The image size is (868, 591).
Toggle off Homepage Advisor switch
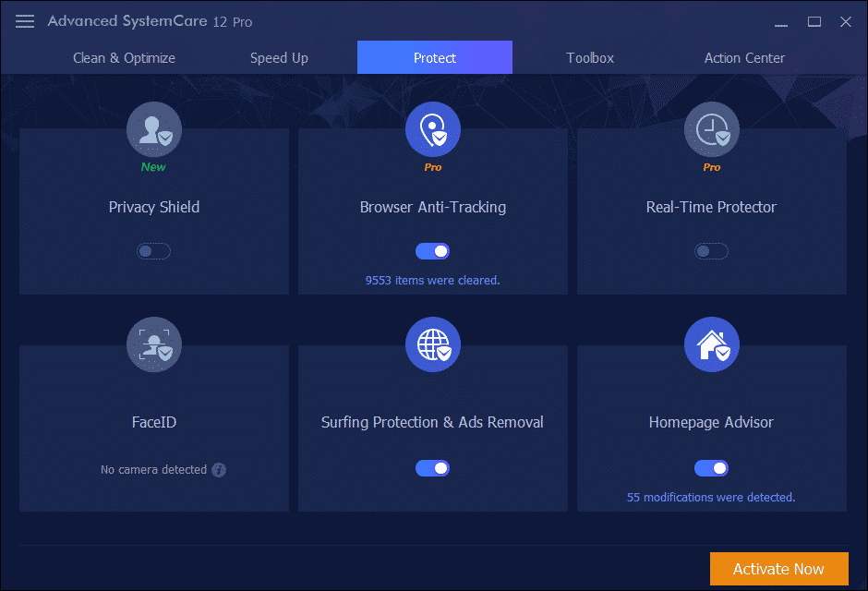tap(711, 468)
